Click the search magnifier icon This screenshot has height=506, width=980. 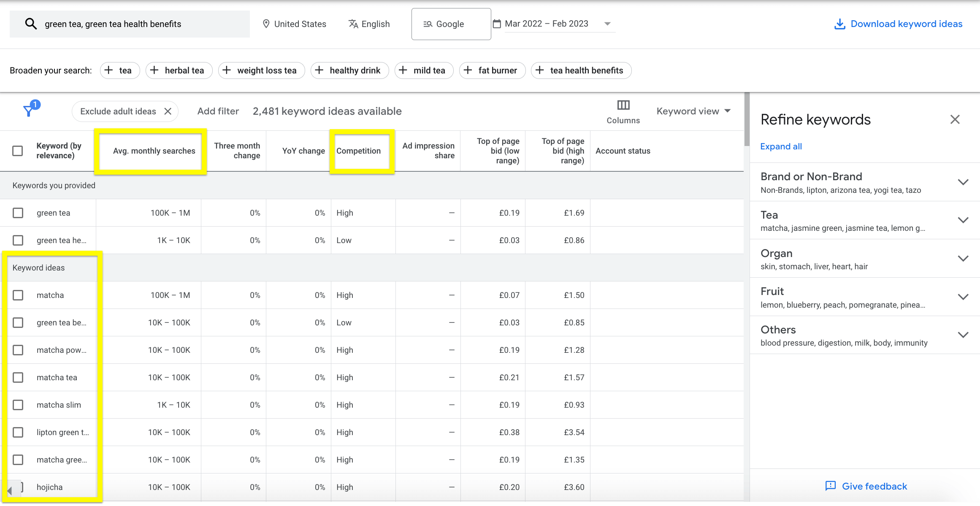(30, 24)
